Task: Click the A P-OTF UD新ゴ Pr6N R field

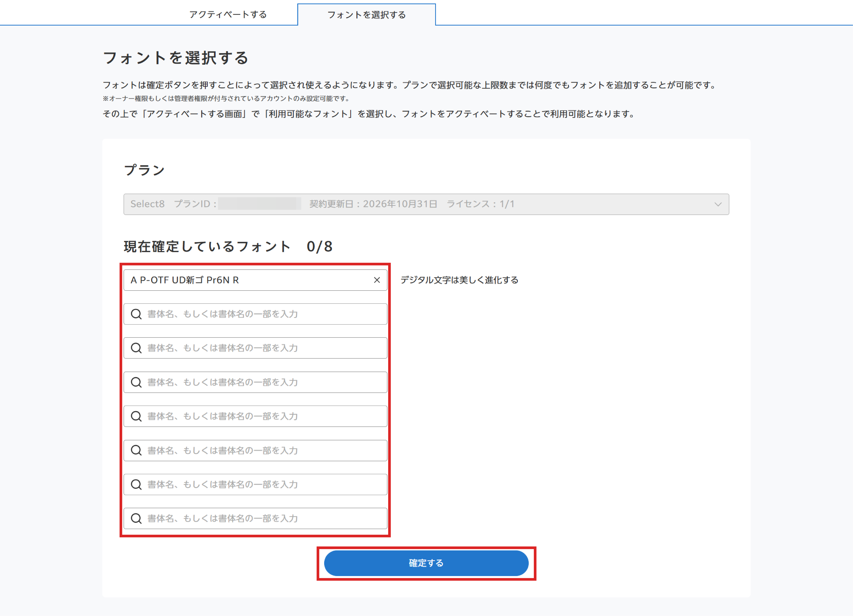Action: (255, 280)
